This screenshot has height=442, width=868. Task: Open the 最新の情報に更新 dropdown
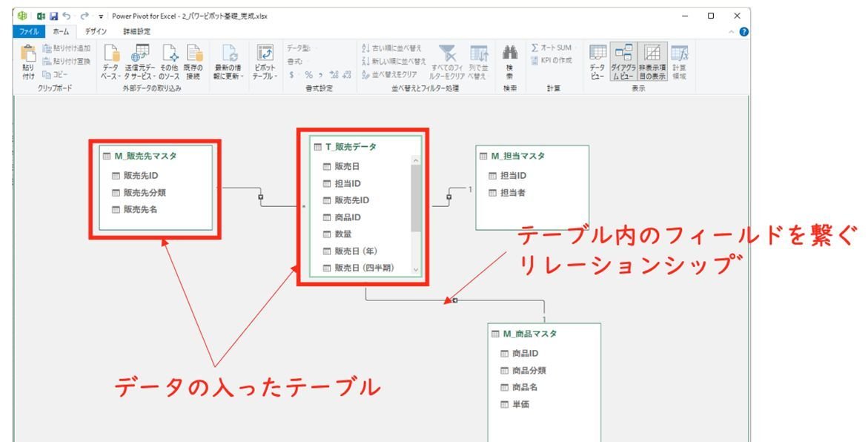point(228,62)
